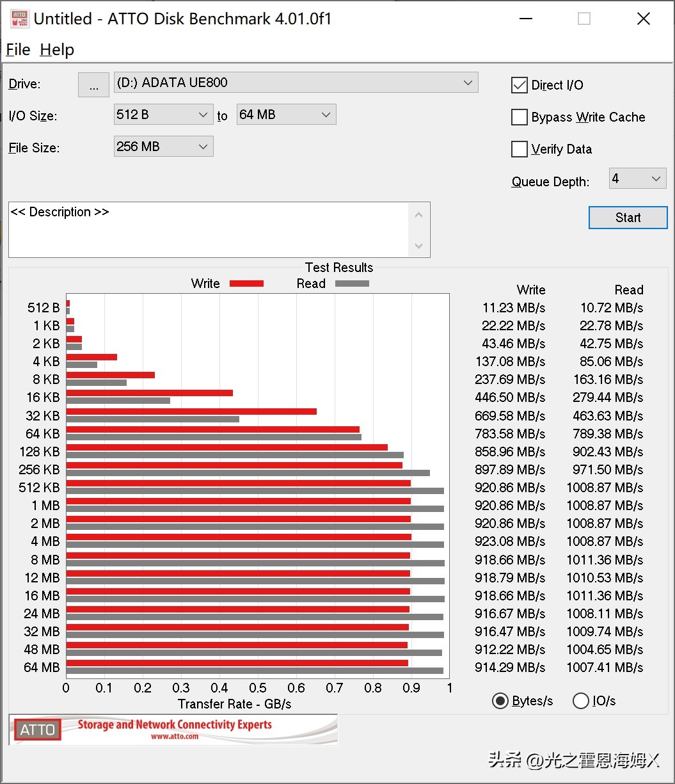This screenshot has height=784, width=675.
Task: Maximize the ATTO Disk Benchmark window
Action: pos(584,19)
